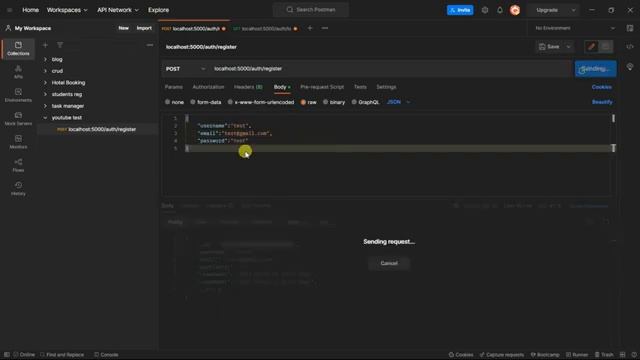Open the environment quick look icon
The image size is (640, 360).
tap(630, 28)
